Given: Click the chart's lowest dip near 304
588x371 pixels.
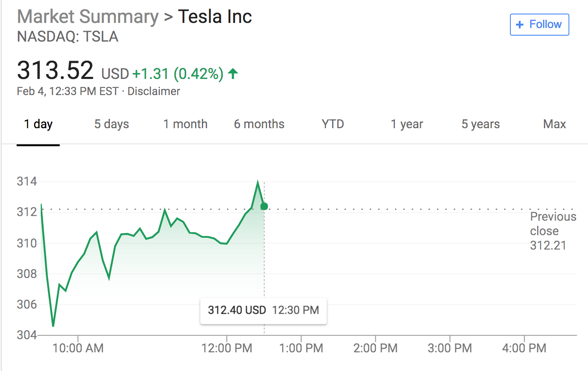Looking at the screenshot, I should [53, 326].
